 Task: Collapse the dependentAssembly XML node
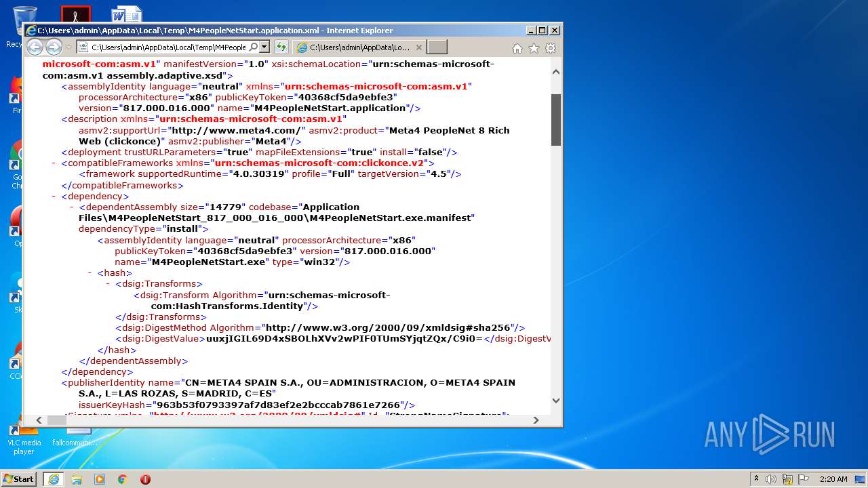click(72, 207)
